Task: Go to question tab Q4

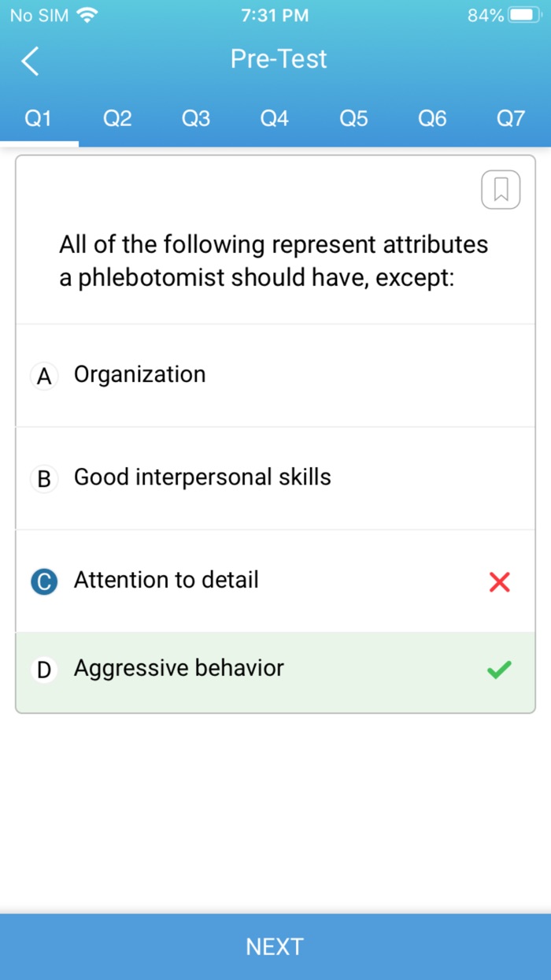Action: point(275,119)
